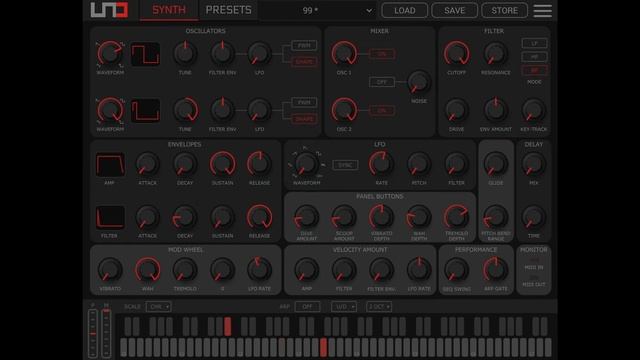This screenshot has height=360, width=640.
Task: Click the TREMOLO DEPTH knob
Action: (456, 217)
